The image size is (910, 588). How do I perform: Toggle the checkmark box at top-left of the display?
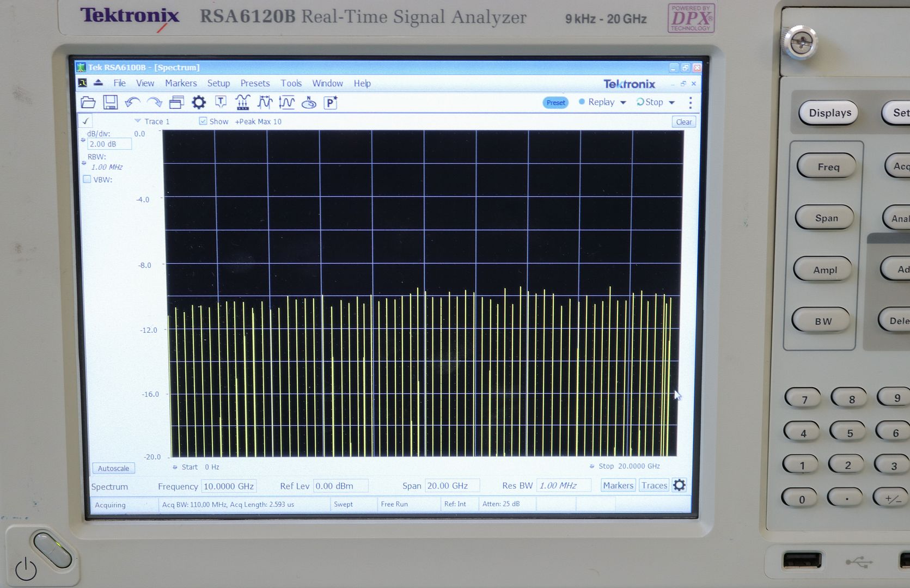(x=86, y=121)
